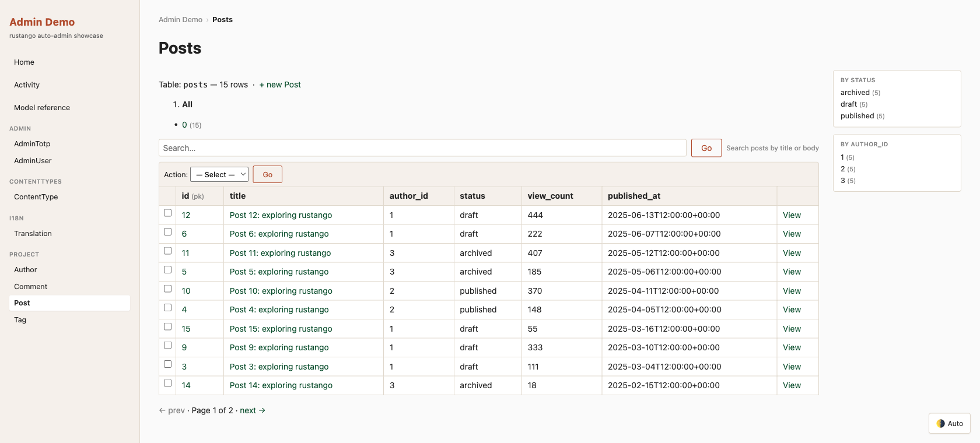
Task: Open post id 4 link
Action: 184,310
